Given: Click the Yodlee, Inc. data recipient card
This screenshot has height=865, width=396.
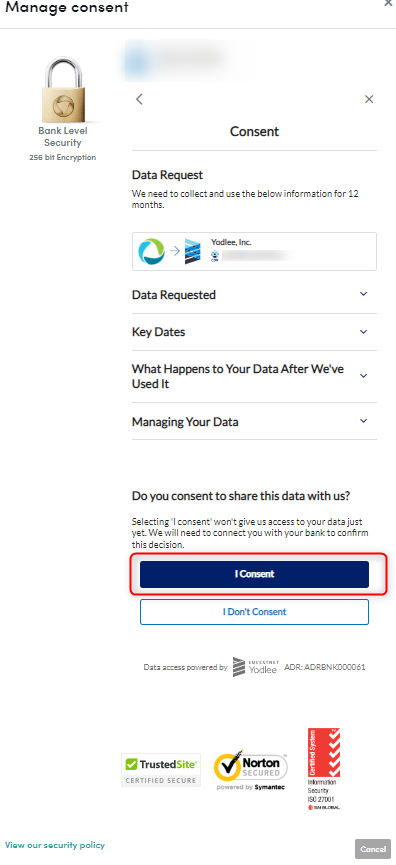Looking at the screenshot, I should tap(254, 252).
